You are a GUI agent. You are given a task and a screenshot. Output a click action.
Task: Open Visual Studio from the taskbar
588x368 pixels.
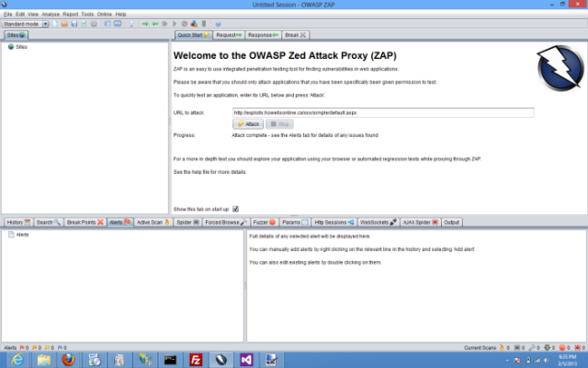(246, 360)
